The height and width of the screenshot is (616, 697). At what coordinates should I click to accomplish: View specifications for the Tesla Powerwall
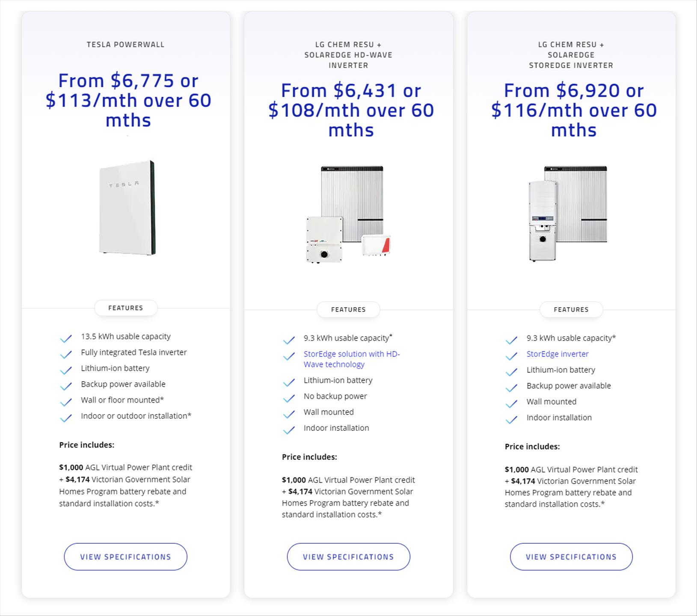(x=126, y=557)
